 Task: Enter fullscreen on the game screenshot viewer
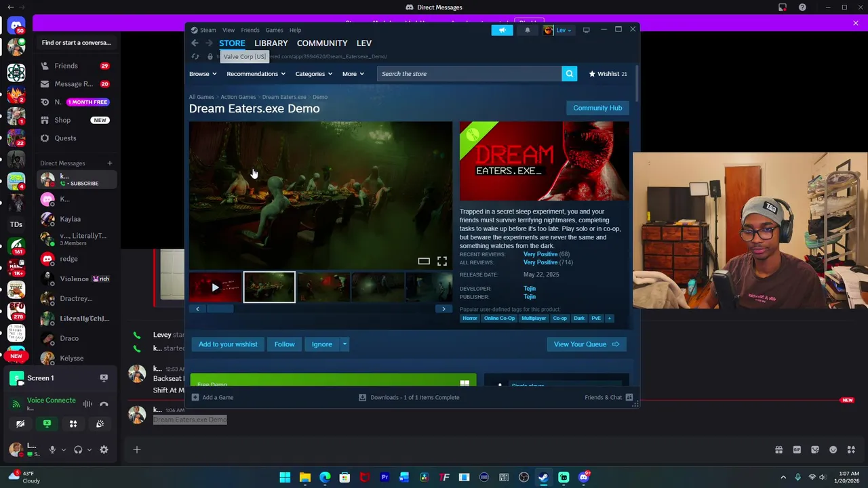point(442,261)
